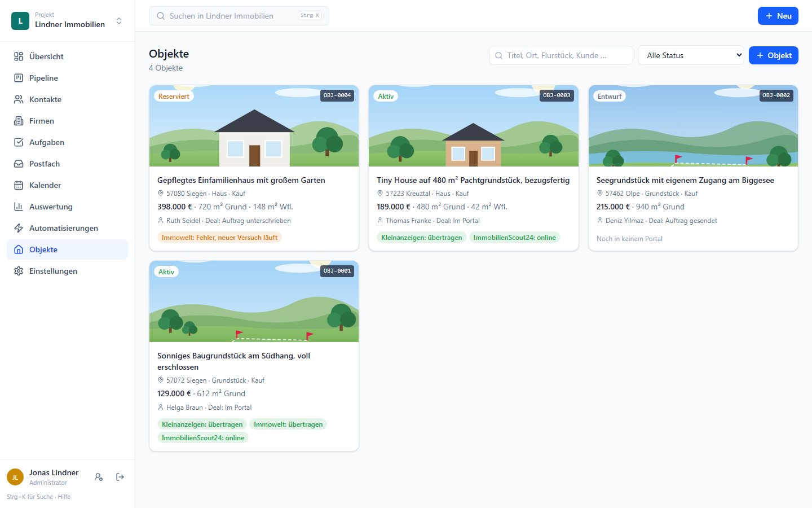Click the Entwurf status badge
This screenshot has width=812, height=508.
(x=610, y=97)
